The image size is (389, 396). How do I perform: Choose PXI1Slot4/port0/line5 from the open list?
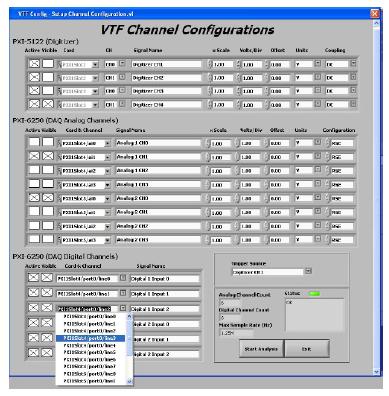pos(90,352)
